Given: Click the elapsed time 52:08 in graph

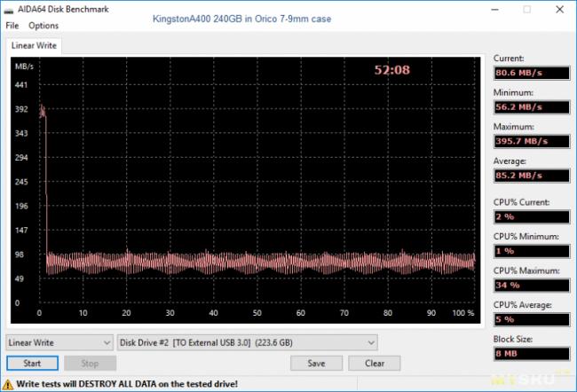Looking at the screenshot, I should pos(391,70).
